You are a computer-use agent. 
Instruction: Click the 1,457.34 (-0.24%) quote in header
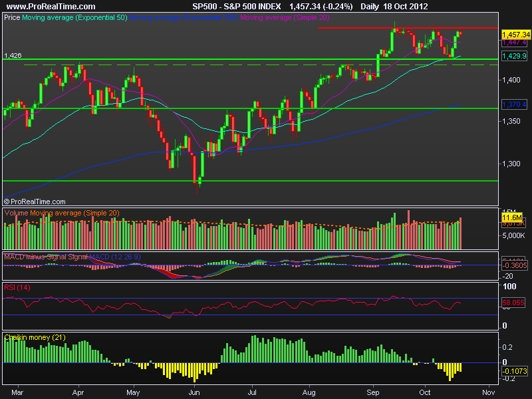pos(321,6)
